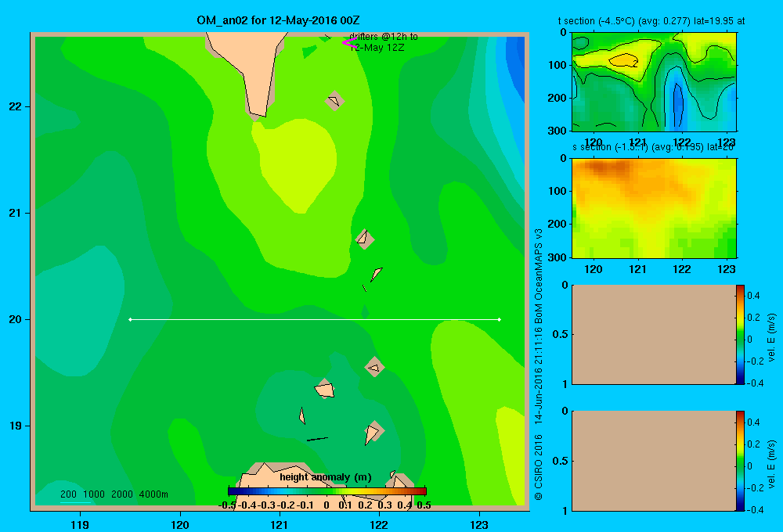Click the dark blue low anomaly area near 123E, 22.5N
This screenshot has width=783, height=532.
(517, 60)
